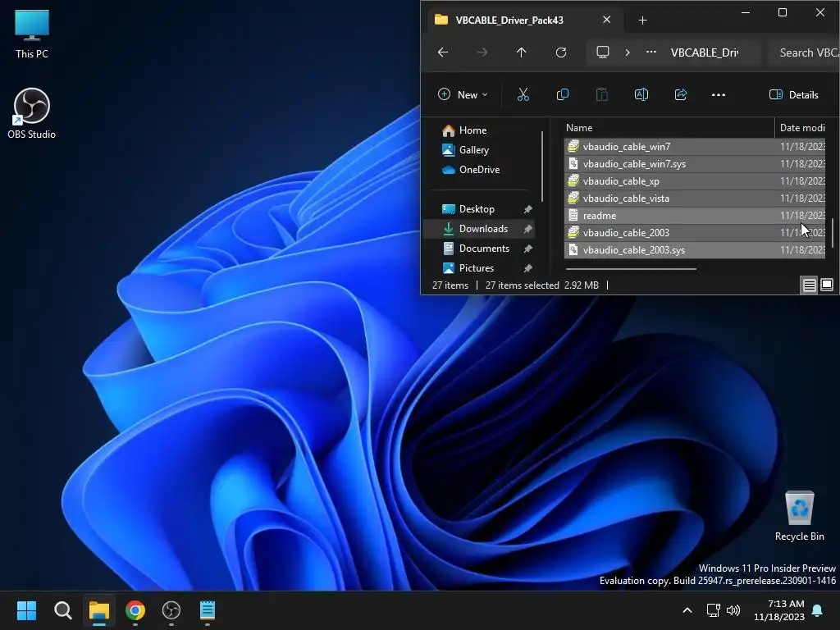
Task: Select the vbaudio_cable_xp file
Action: coord(694,181)
